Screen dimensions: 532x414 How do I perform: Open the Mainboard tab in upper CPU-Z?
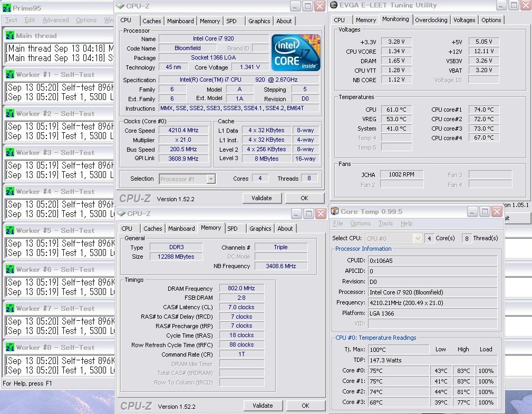tap(180, 21)
